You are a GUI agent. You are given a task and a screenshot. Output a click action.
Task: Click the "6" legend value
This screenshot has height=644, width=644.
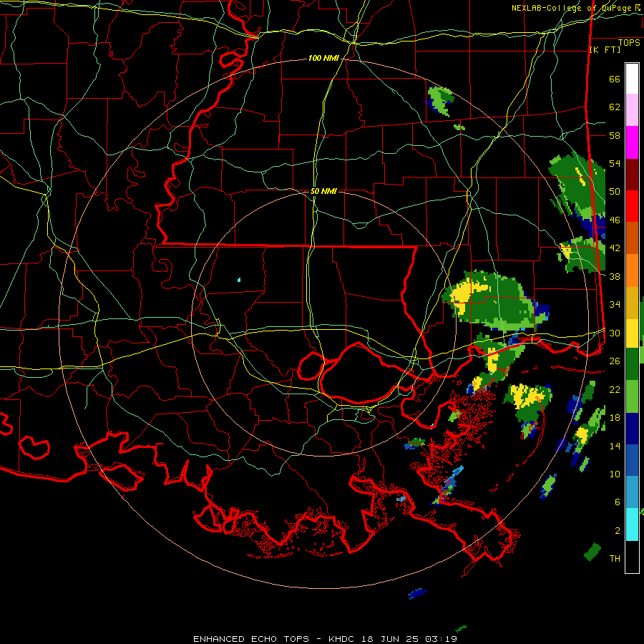618,502
